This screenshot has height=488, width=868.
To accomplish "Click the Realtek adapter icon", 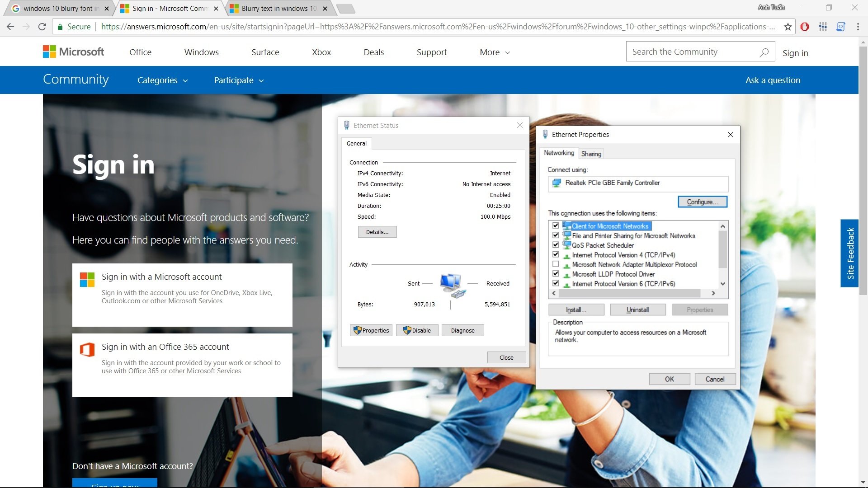I will pyautogui.click(x=557, y=183).
